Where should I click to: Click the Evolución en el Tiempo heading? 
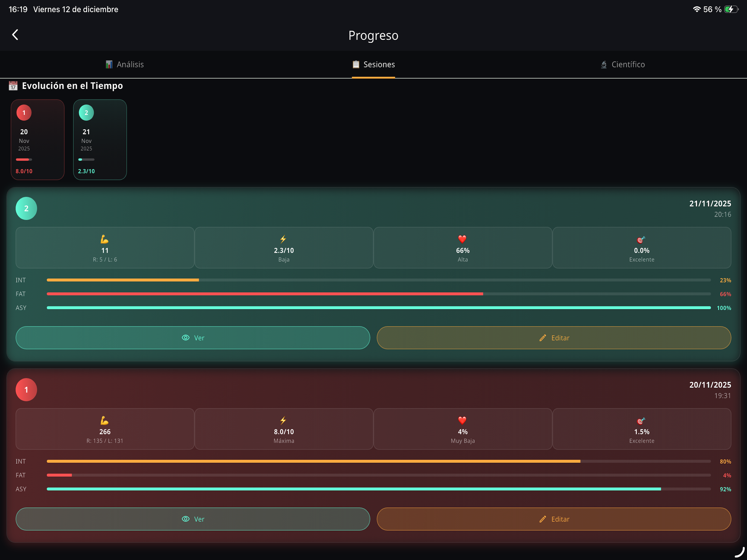[x=72, y=86]
